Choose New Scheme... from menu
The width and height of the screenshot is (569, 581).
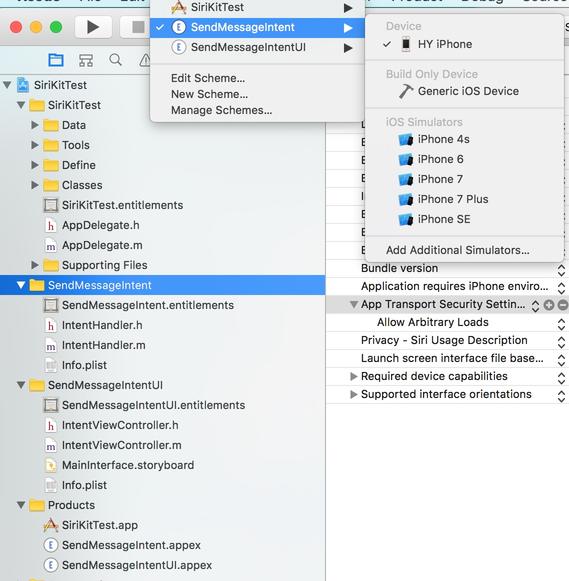209,94
